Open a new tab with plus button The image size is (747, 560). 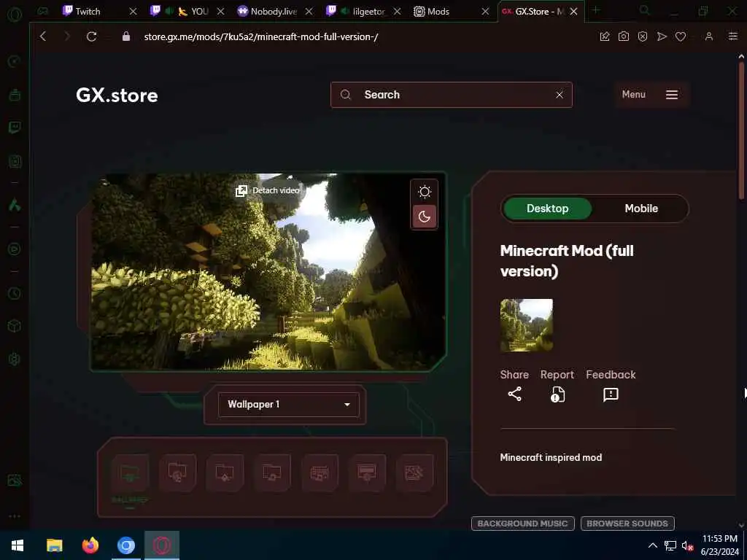595,10
